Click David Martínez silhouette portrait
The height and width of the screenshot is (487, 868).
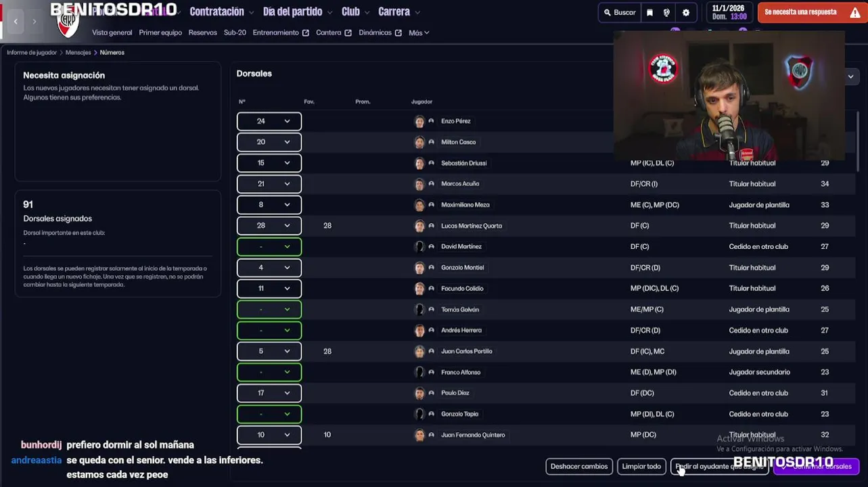(x=419, y=247)
